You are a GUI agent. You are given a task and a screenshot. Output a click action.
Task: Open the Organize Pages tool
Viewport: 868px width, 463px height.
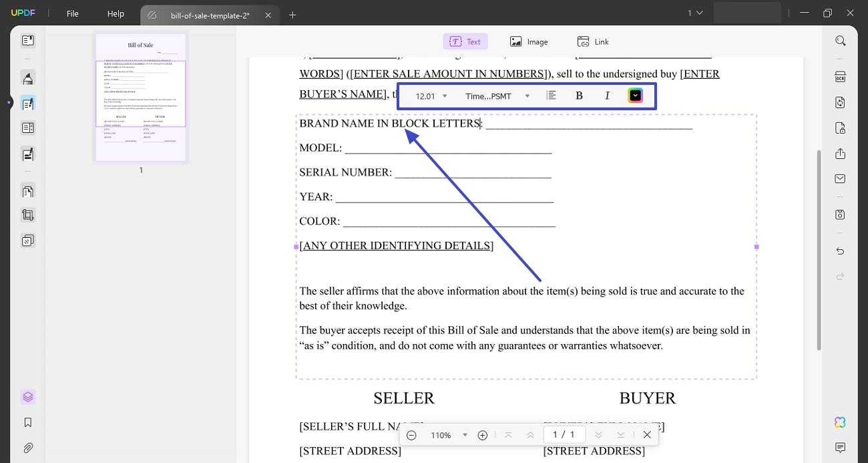[27, 128]
